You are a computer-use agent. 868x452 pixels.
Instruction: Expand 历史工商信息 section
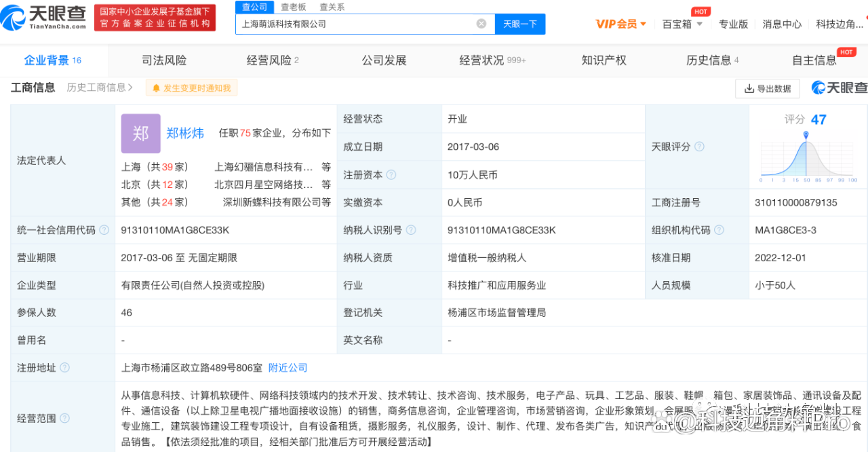tap(100, 88)
